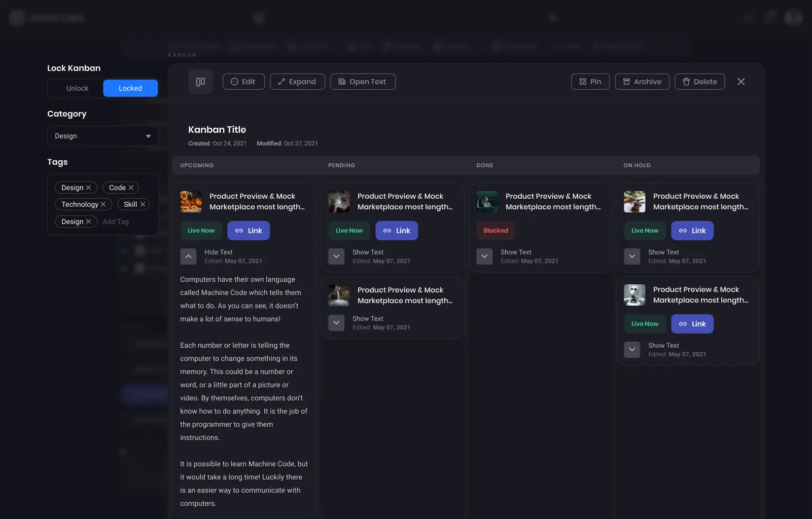This screenshot has height=519, width=812.
Task: Expand Show Text on second On Hold card
Action: 632,350
